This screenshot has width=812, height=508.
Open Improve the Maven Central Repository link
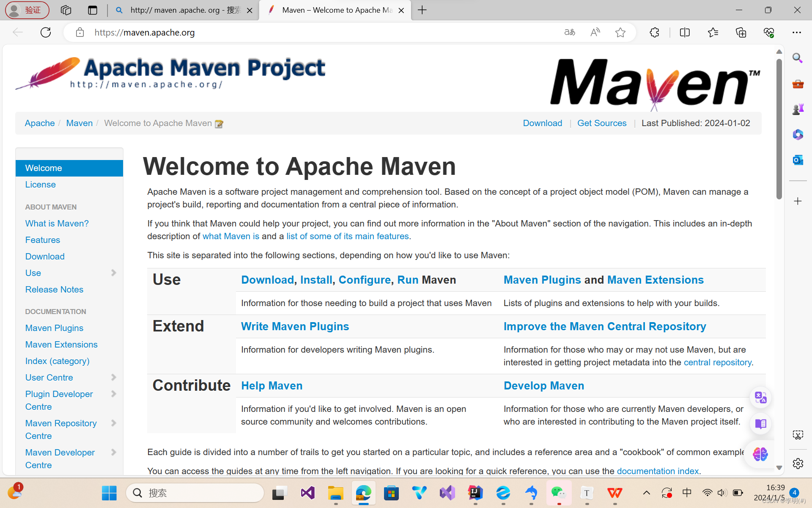pos(605,326)
